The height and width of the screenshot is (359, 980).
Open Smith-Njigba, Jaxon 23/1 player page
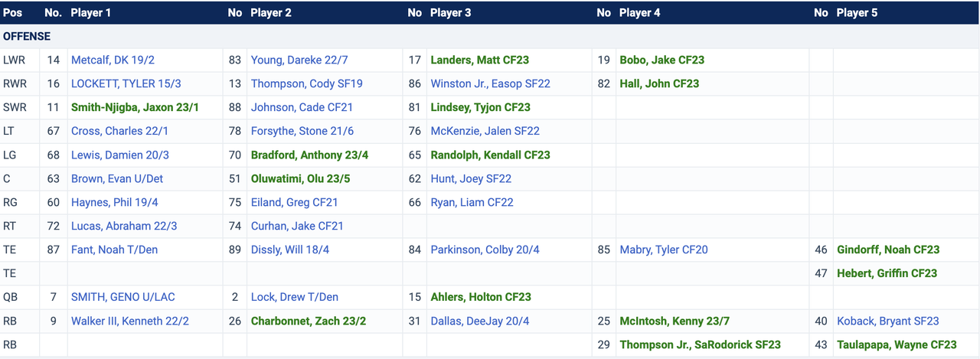[x=135, y=107]
